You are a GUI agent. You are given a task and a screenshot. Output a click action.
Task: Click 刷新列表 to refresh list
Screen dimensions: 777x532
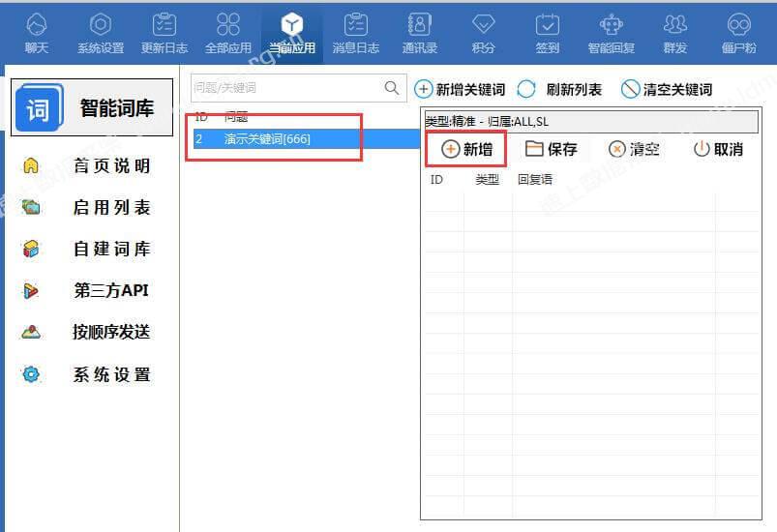tap(559, 90)
